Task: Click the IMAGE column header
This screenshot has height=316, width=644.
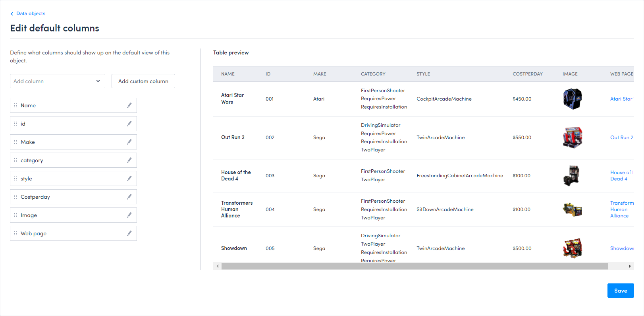Action: click(x=570, y=74)
